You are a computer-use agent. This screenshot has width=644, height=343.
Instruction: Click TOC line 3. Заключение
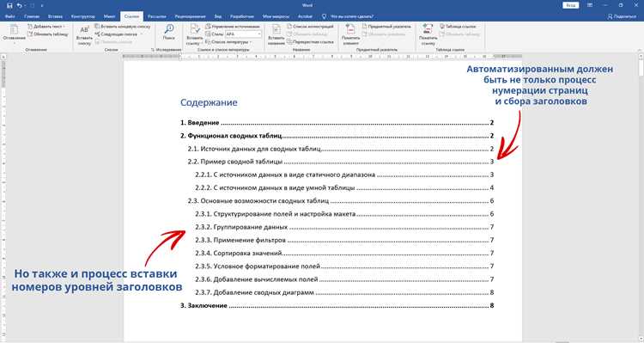pos(337,305)
